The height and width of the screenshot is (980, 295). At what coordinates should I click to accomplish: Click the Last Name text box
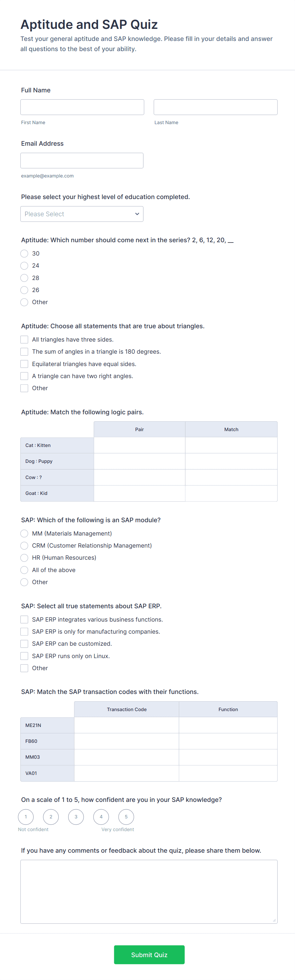click(215, 107)
